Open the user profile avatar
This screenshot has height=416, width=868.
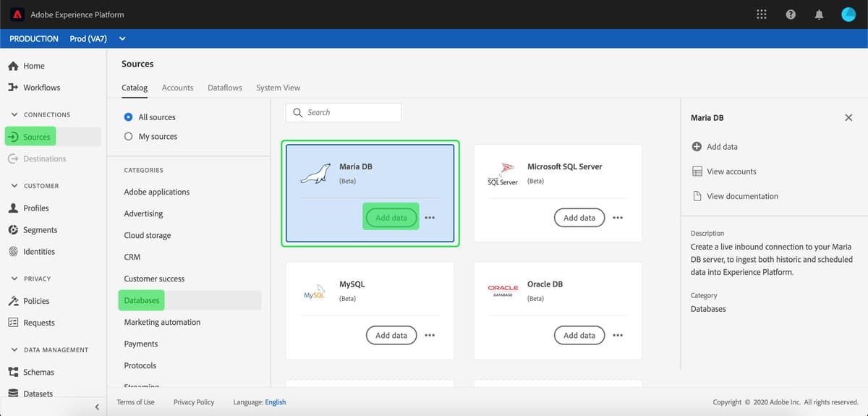point(849,14)
